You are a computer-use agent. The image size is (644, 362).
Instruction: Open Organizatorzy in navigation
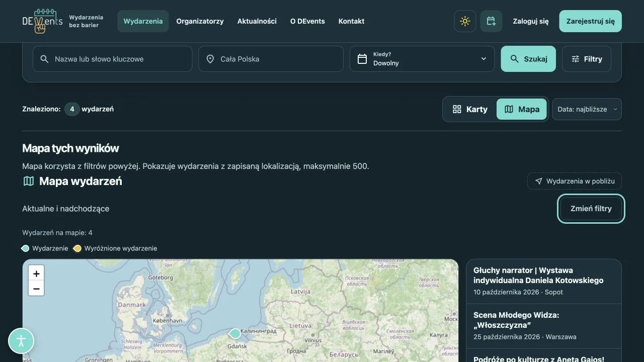pos(200,21)
